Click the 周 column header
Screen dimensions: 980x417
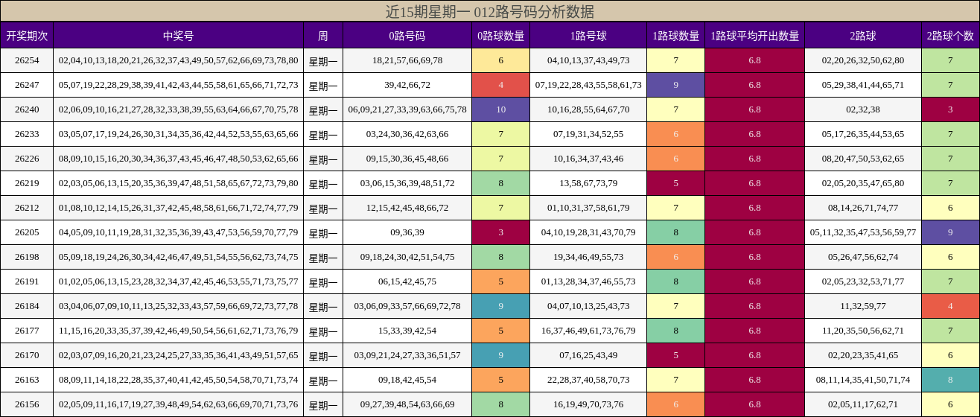323,36
